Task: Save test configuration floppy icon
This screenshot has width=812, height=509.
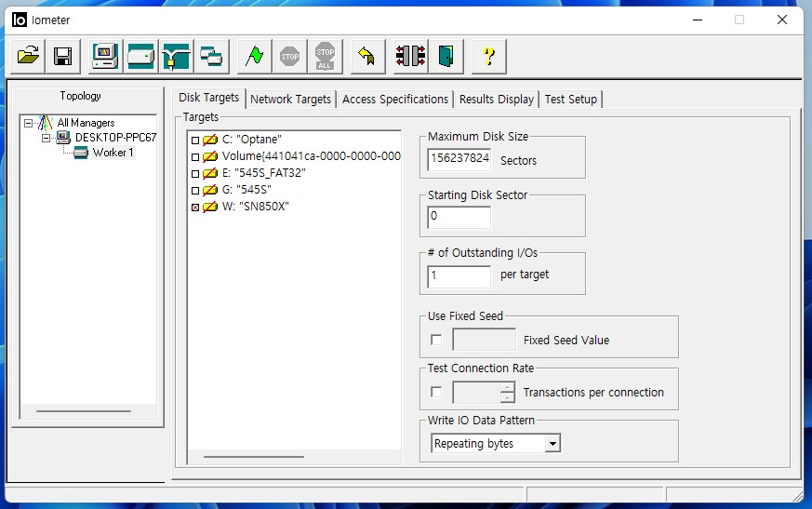Action: [x=63, y=56]
